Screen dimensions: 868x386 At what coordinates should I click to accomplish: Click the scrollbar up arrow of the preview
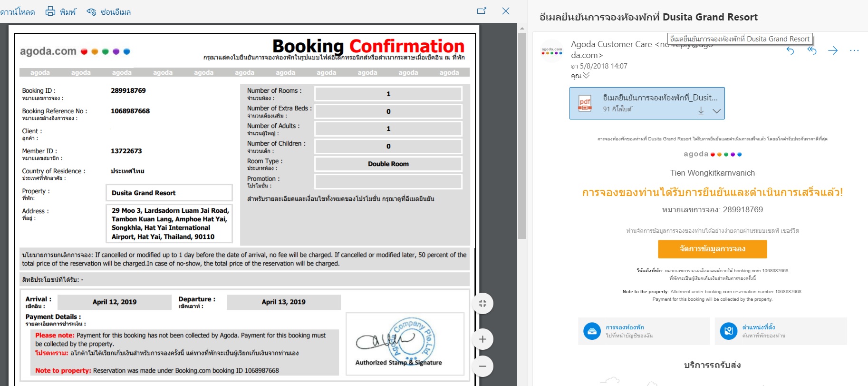522,29
